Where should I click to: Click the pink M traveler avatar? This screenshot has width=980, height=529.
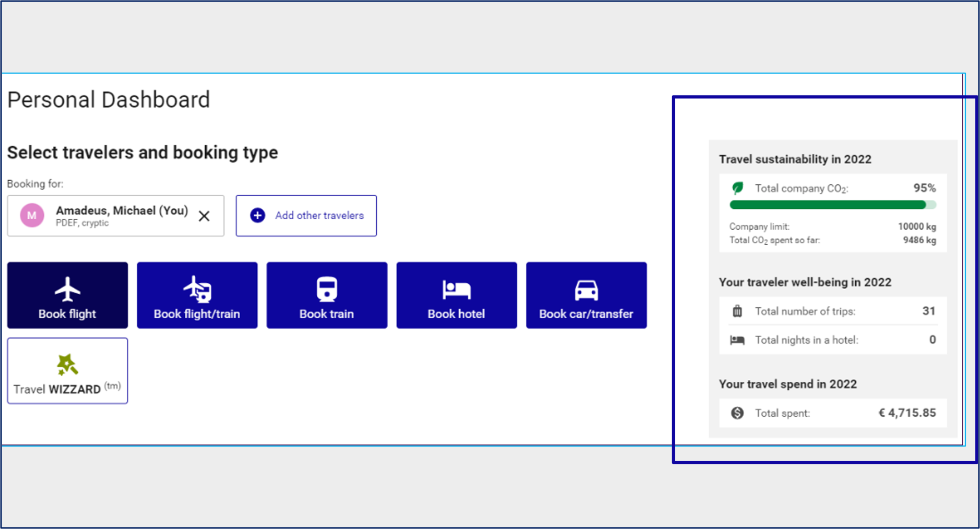(x=32, y=215)
